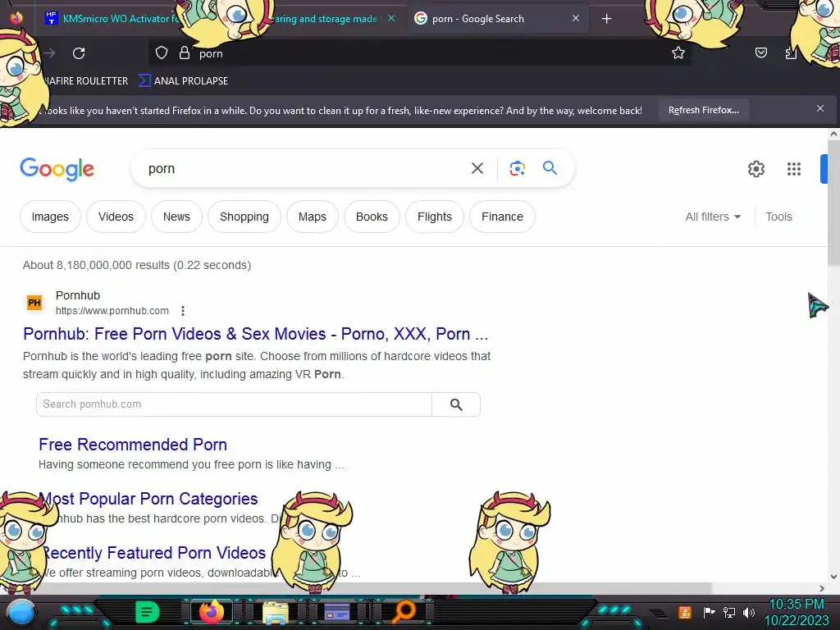Open Action Center flag tray icon
The width and height of the screenshot is (840, 630).
tap(708, 612)
